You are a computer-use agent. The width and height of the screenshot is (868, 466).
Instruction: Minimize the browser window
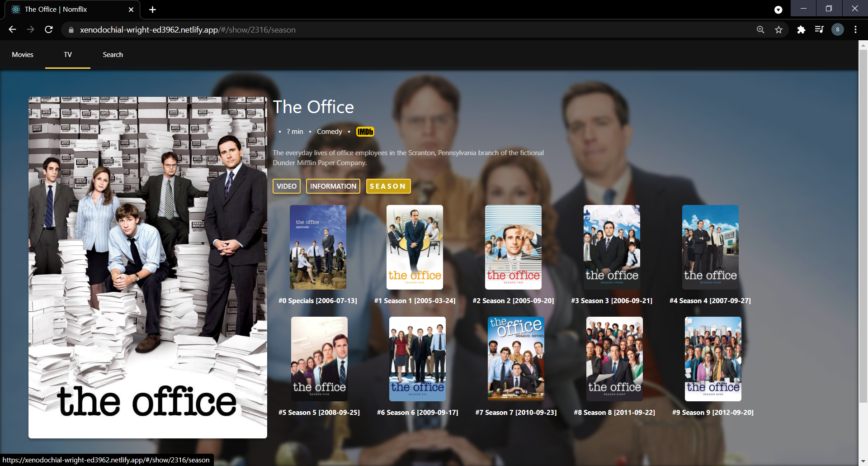coord(803,8)
